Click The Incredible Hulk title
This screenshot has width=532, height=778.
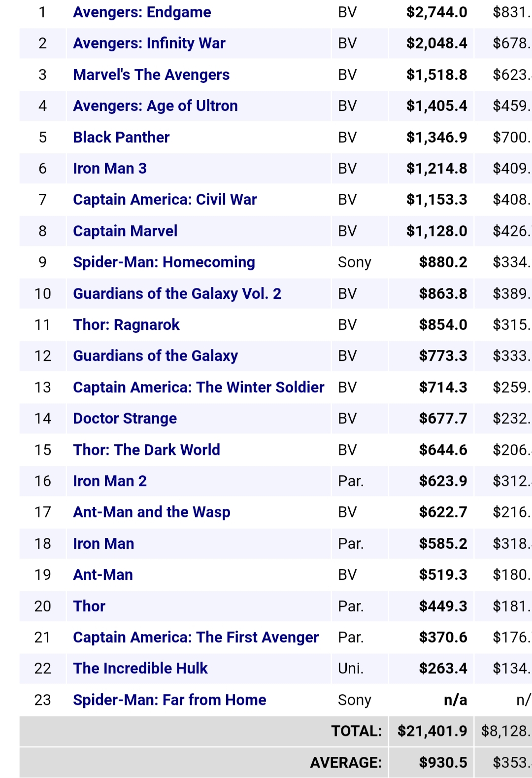coord(140,669)
